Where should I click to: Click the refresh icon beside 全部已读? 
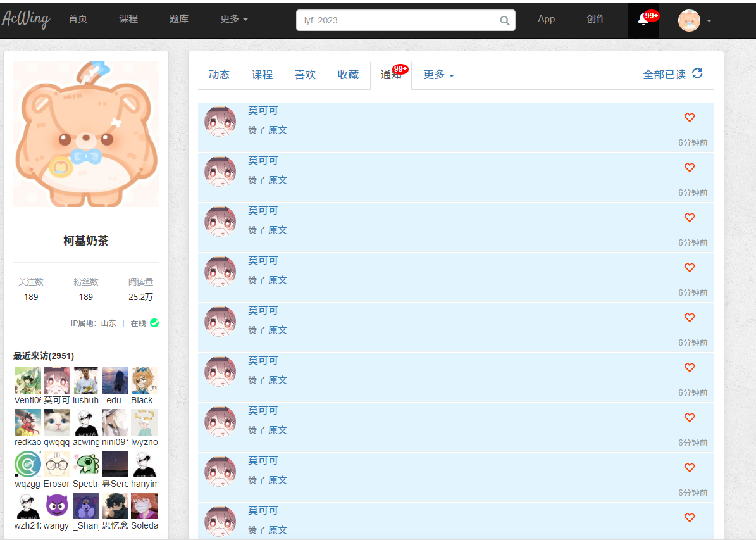[x=697, y=73]
